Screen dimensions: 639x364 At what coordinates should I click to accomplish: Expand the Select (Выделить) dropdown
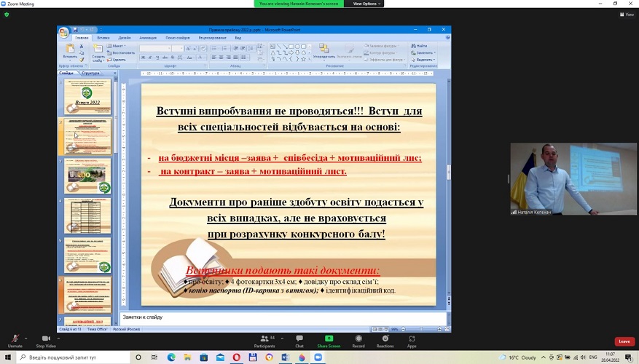423,60
